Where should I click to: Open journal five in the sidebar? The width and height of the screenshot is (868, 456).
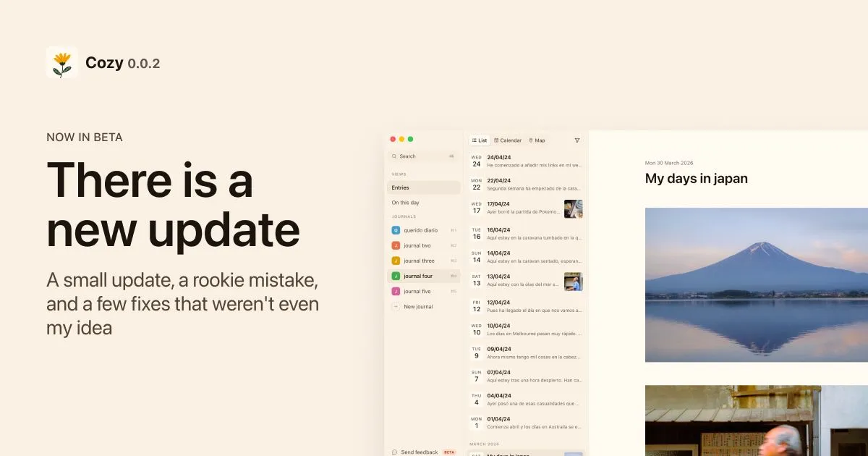pos(423,291)
